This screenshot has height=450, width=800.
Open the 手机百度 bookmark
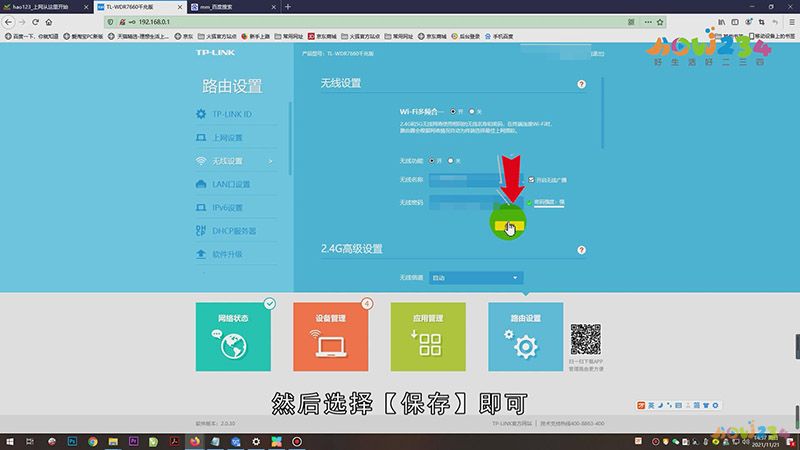pyautogui.click(x=499, y=36)
